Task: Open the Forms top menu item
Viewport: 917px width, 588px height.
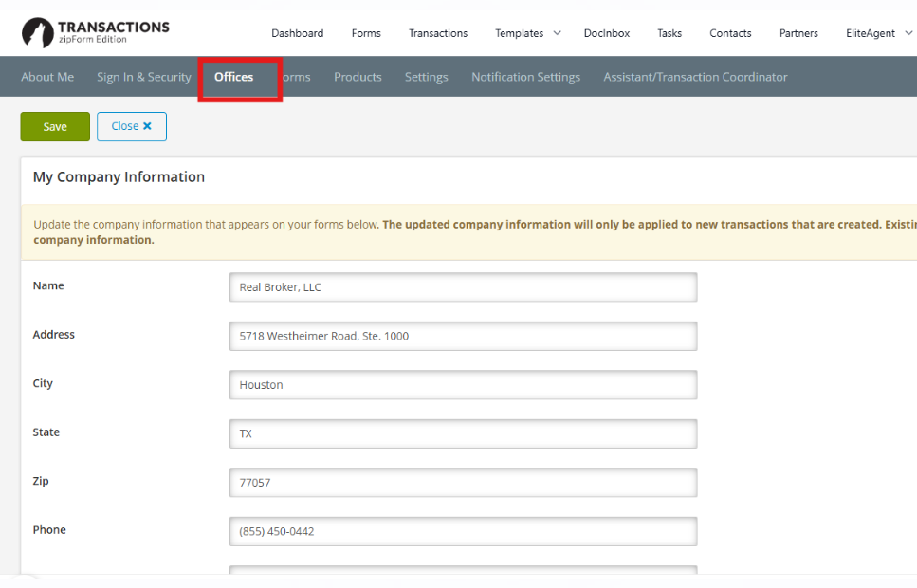Action: (366, 33)
